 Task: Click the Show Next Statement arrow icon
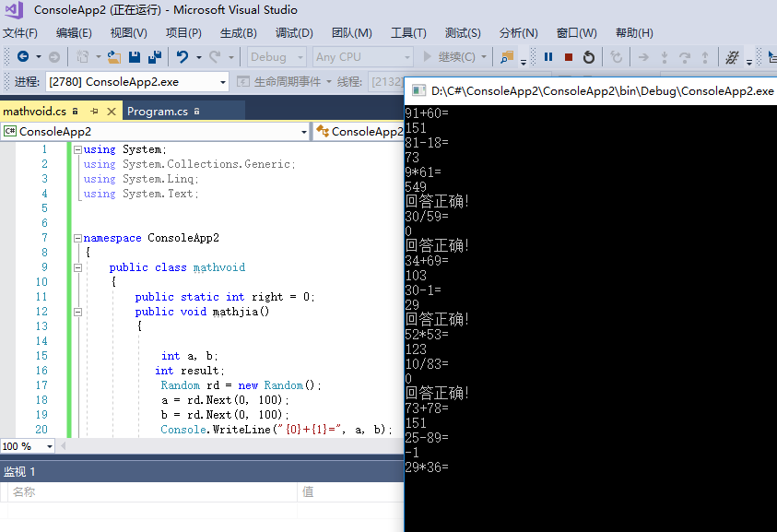(x=643, y=57)
